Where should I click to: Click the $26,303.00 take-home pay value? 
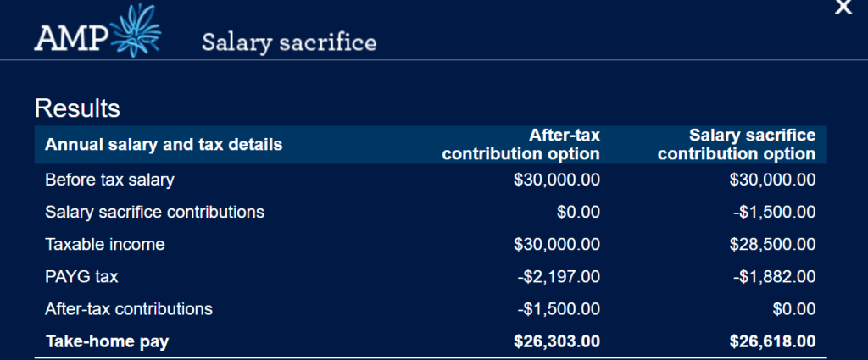click(x=557, y=341)
